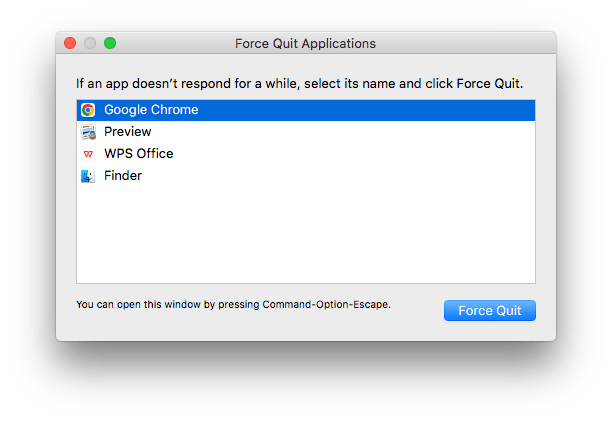This screenshot has height=421, width=612.
Task: Select the Preview name in list
Action: 127,132
